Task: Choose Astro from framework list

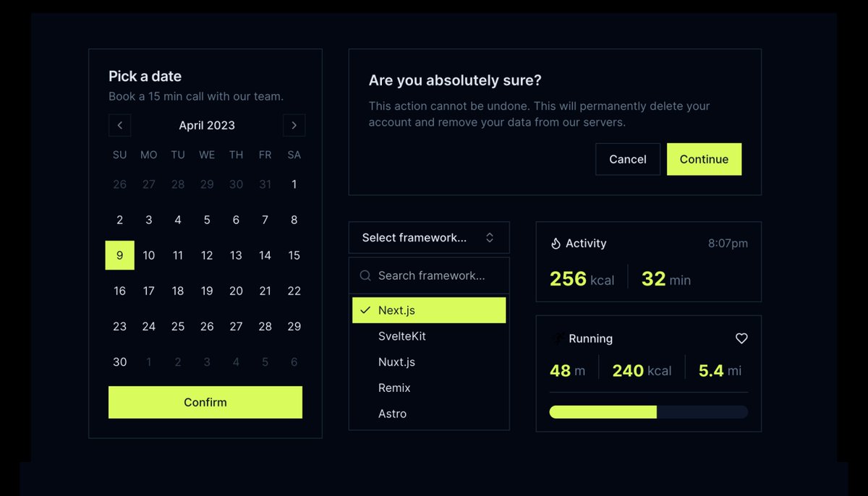Action: [x=429, y=414]
